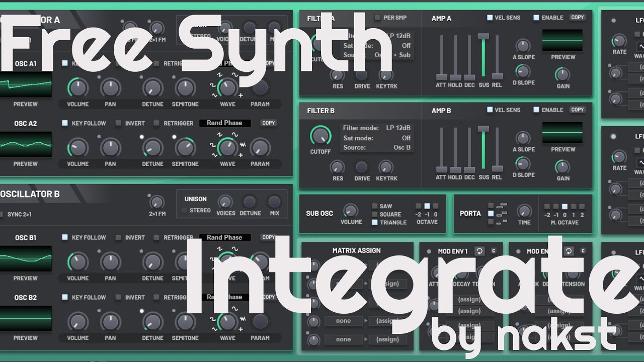
Task: Select noise waveform icon beside OSC B2 wave knob
Action: (243, 319)
